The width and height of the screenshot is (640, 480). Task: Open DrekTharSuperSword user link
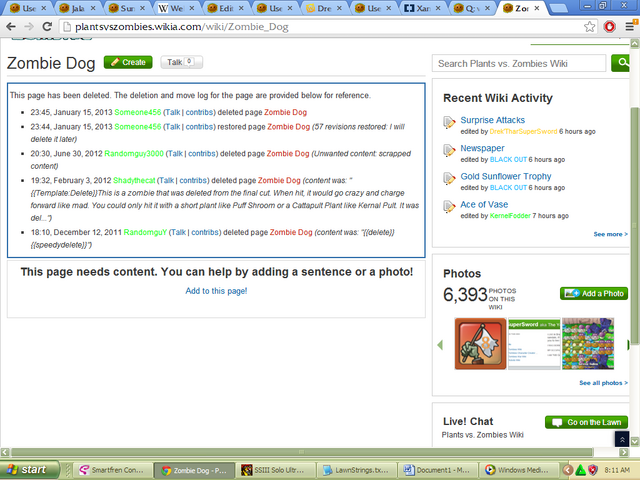[523, 131]
